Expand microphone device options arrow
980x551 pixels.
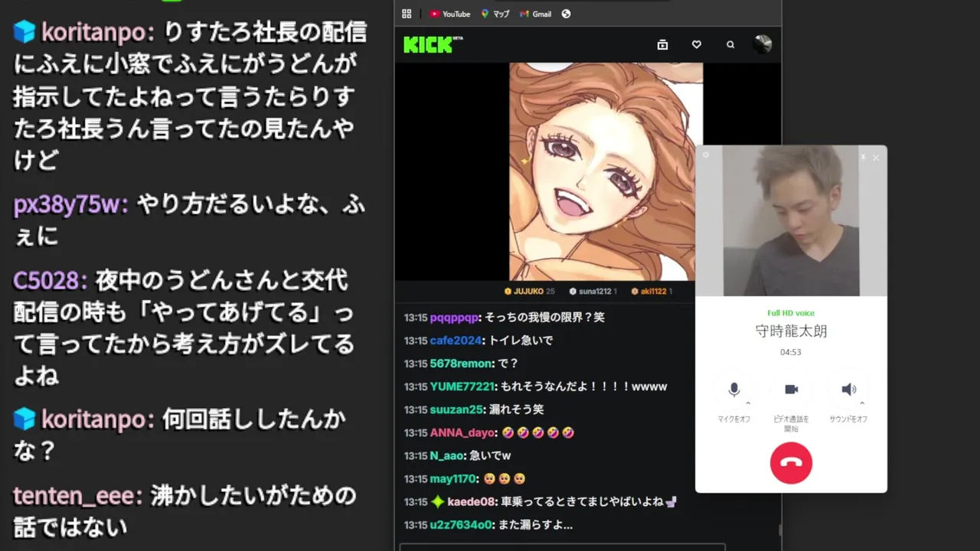[748, 403]
